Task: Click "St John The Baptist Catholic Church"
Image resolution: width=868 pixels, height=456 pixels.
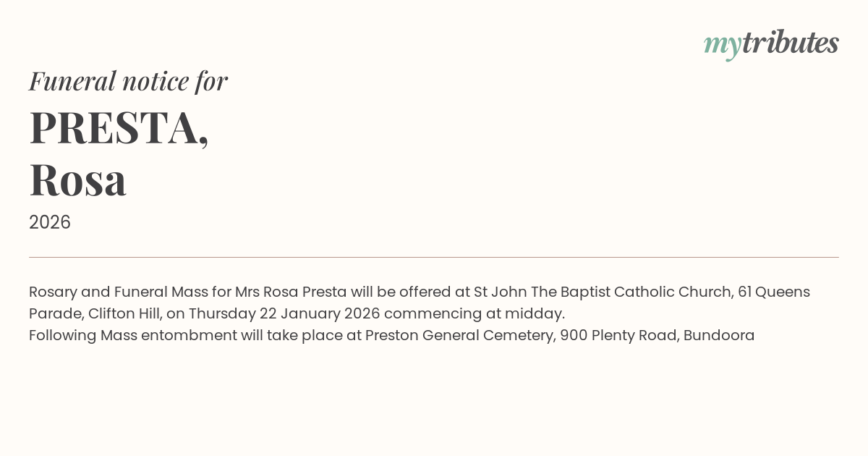Action: tap(602, 292)
